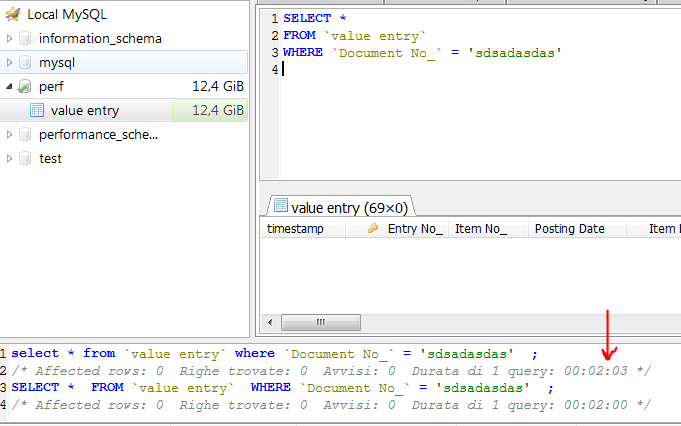
Task: Sort results by the timestamp column header
Action: (295, 229)
